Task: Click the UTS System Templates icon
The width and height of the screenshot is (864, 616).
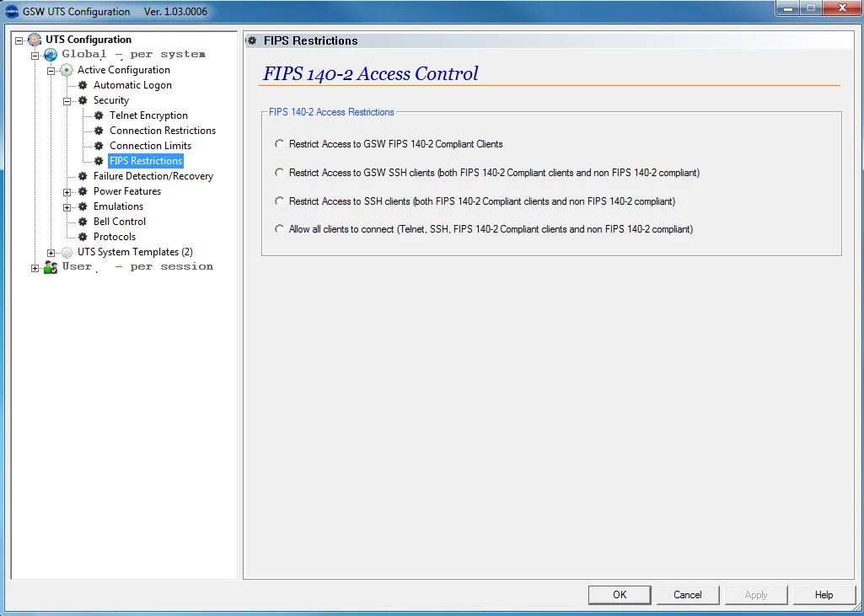Action: [x=67, y=252]
